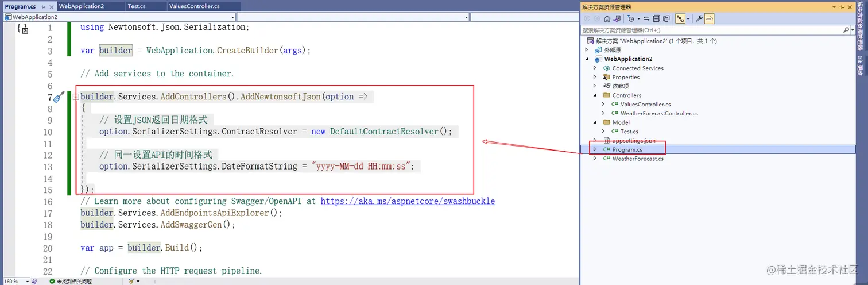
Task: Click the Solution Explorer back arrow icon
Action: tap(587, 18)
